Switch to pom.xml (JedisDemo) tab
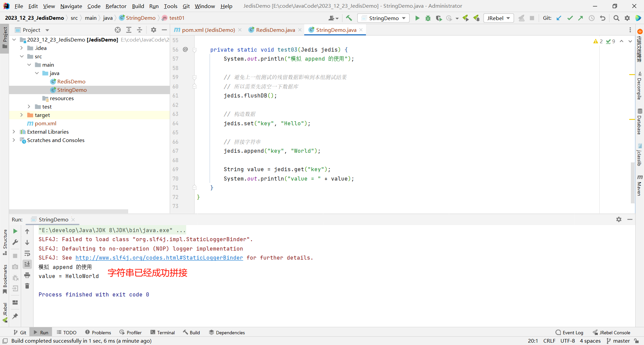The image size is (644, 345). tap(208, 30)
